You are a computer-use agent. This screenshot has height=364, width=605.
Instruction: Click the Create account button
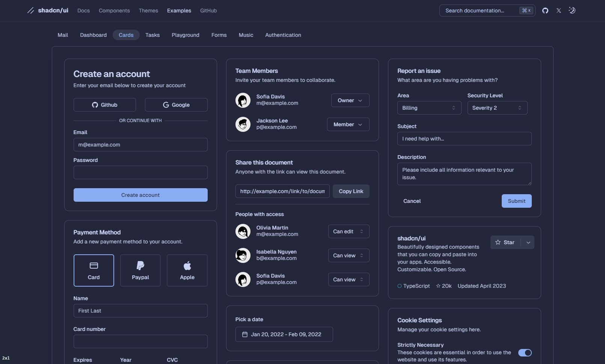point(140,195)
